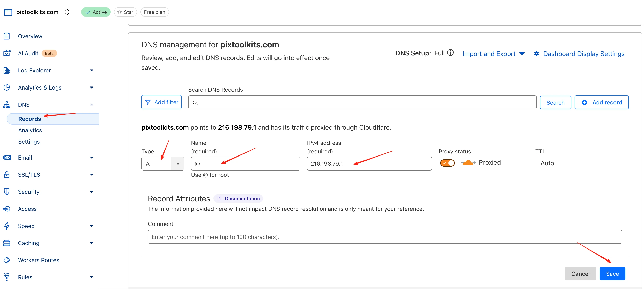
Task: Open Record Attributes Documentation link
Action: pyautogui.click(x=238, y=198)
